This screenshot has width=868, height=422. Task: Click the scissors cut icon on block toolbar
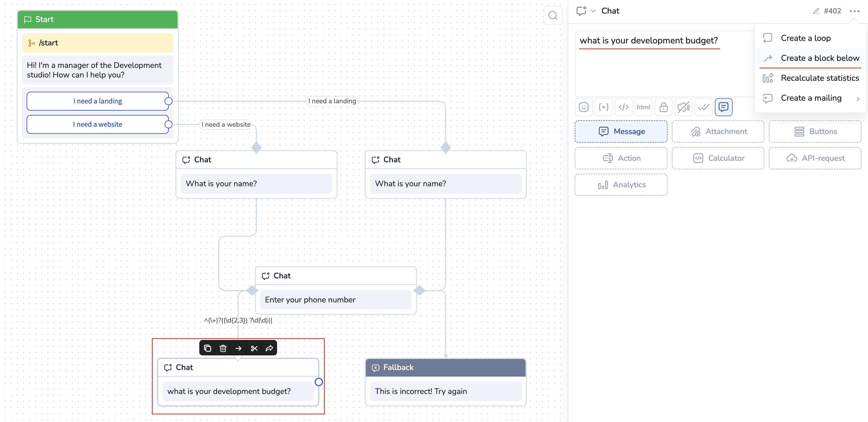click(x=254, y=348)
